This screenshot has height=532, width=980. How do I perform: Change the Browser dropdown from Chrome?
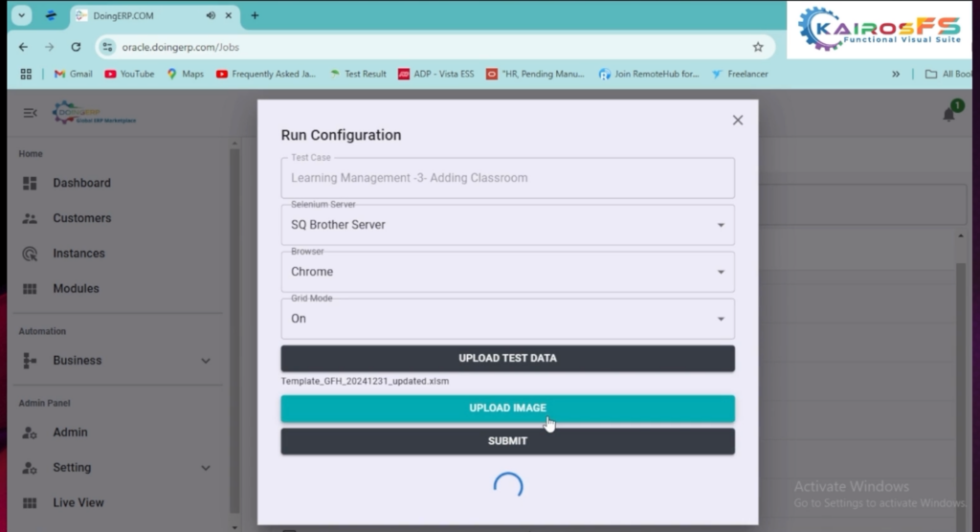(x=507, y=272)
